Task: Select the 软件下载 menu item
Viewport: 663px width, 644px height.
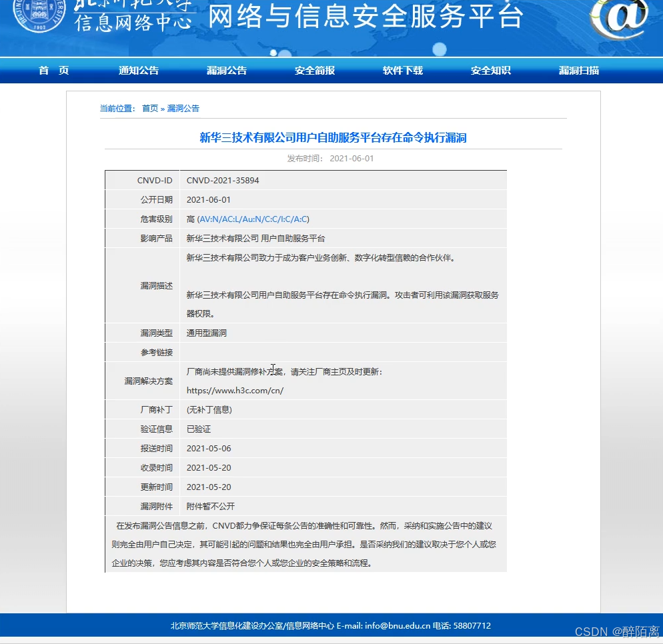Action: [403, 71]
